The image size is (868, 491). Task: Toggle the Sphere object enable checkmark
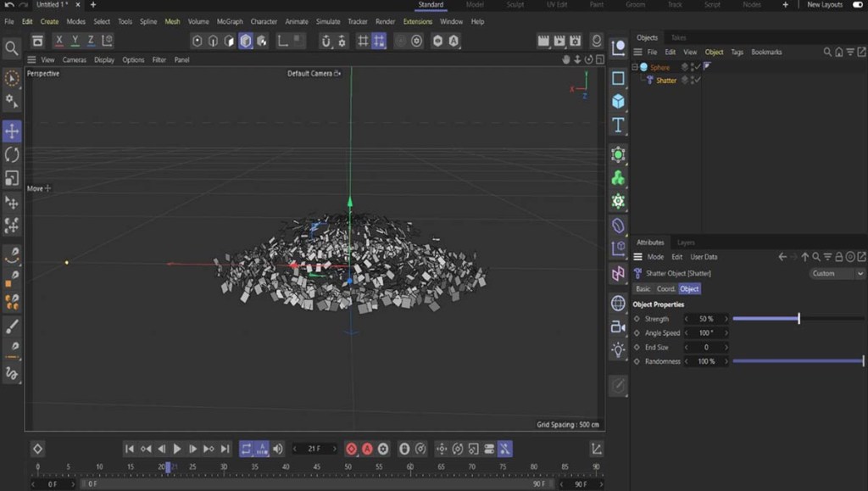[698, 67]
